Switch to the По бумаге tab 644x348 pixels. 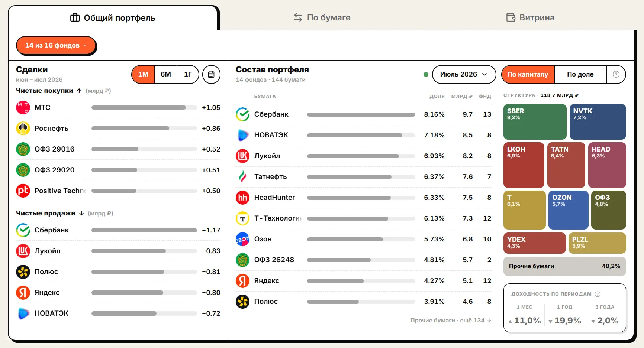[x=322, y=17]
